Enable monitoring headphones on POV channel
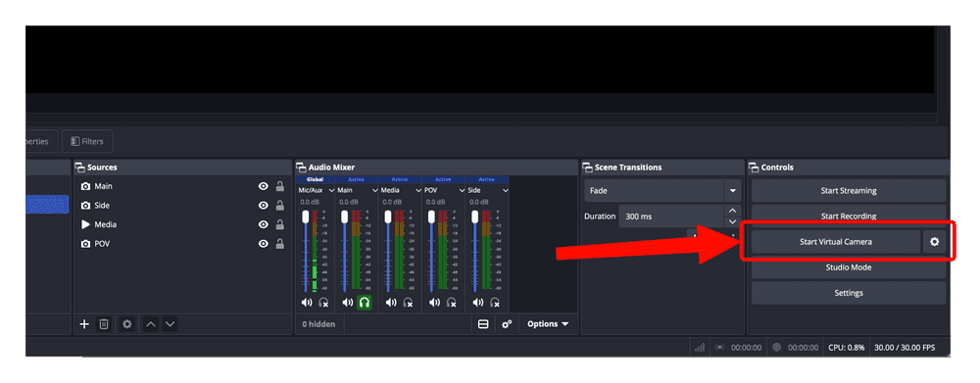This screenshot has height=383, width=980. point(451,303)
